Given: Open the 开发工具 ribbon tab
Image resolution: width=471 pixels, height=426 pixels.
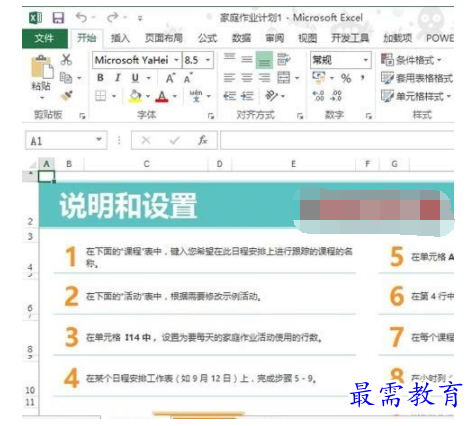Looking at the screenshot, I should [x=350, y=38].
